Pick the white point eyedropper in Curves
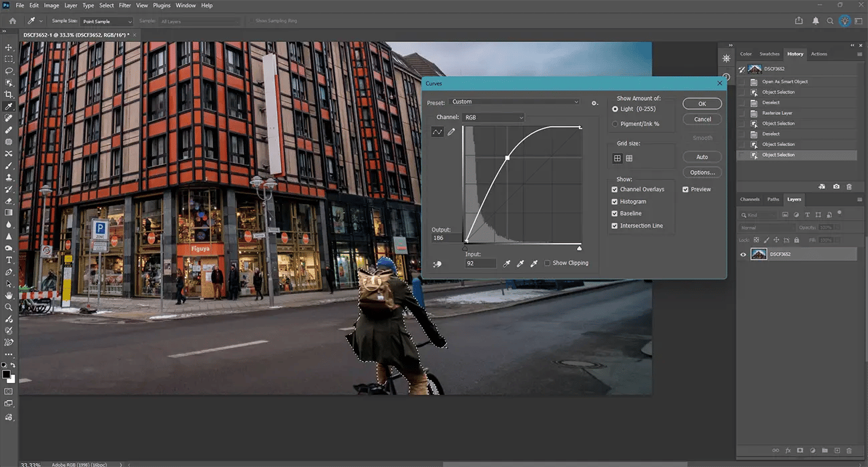This screenshot has height=467, width=868. click(x=534, y=264)
